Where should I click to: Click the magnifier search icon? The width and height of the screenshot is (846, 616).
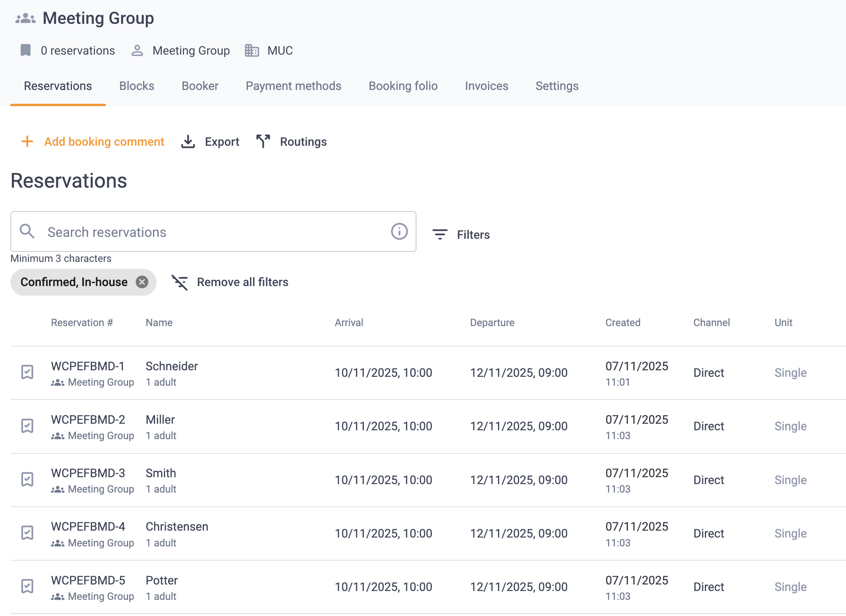(27, 231)
